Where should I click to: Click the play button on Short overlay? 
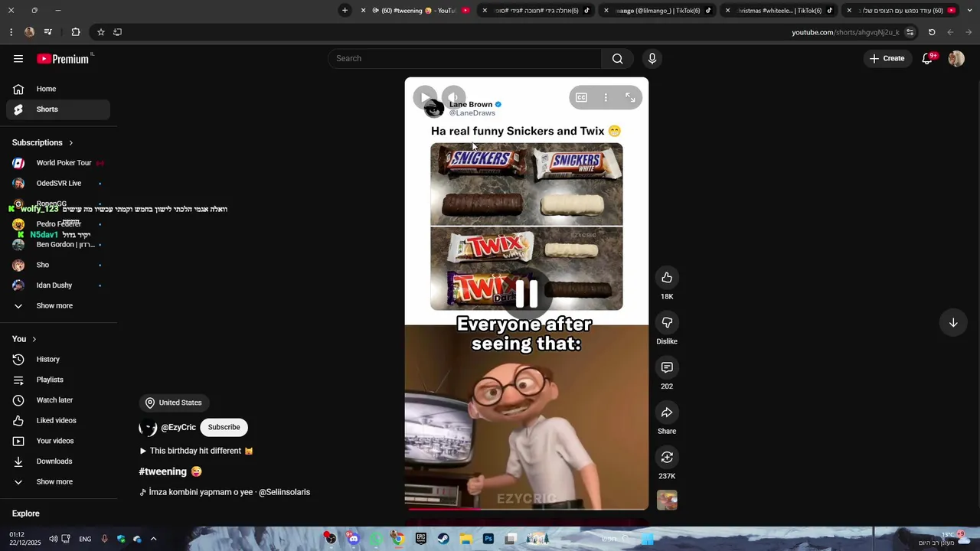click(x=425, y=97)
